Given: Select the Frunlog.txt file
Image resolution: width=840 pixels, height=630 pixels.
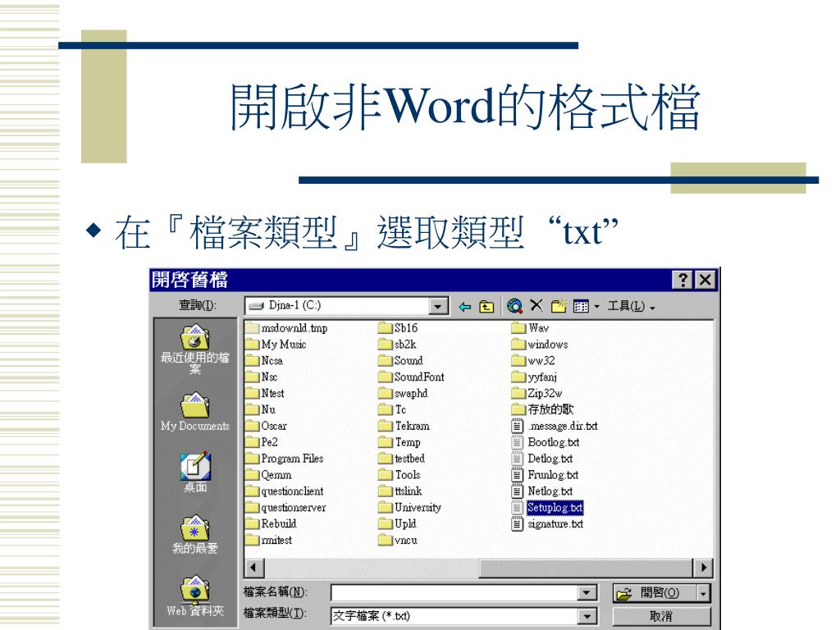Looking at the screenshot, I should coord(545,475).
